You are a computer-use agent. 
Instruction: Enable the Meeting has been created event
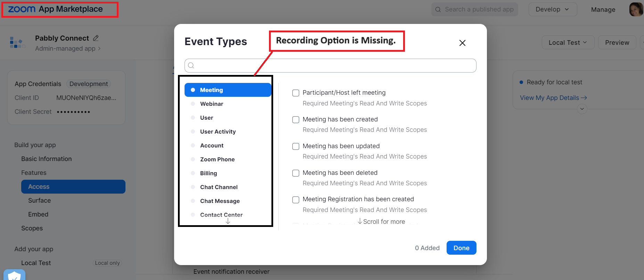tap(296, 120)
